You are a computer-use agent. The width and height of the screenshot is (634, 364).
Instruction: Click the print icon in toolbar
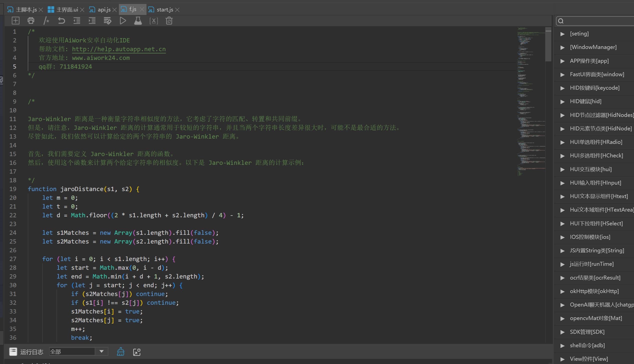pos(31,21)
